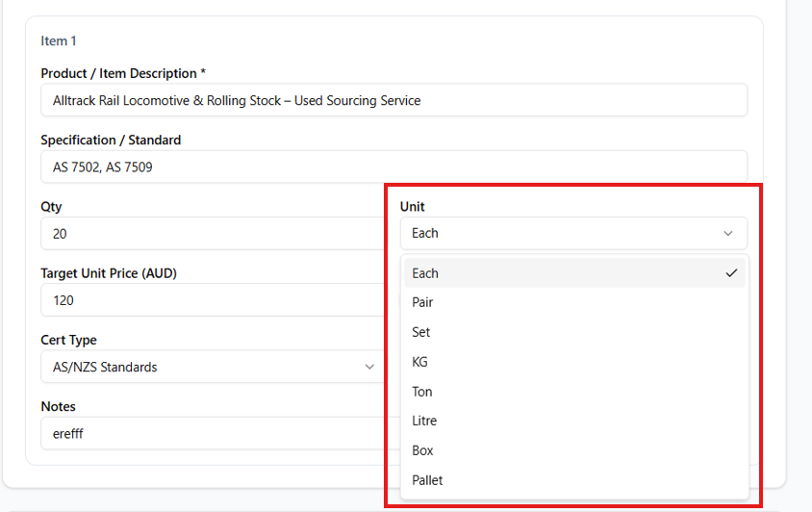This screenshot has width=812, height=512.
Task: Open the Cert Type dropdown
Action: (213, 367)
